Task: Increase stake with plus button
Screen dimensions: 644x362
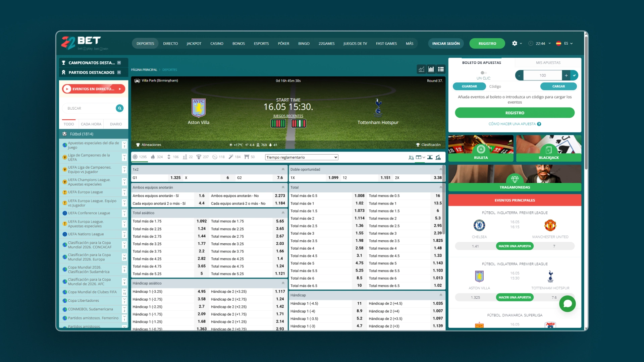Action: pos(566,75)
